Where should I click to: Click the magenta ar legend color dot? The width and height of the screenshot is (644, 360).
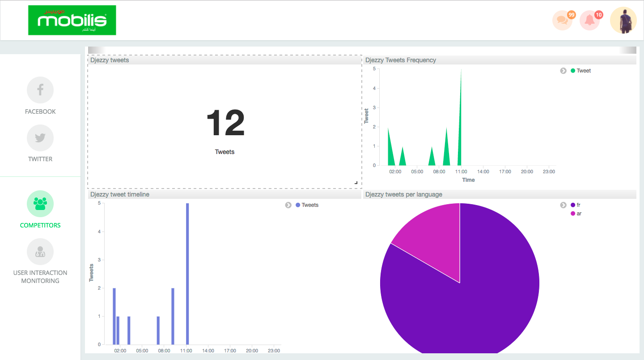click(x=573, y=214)
